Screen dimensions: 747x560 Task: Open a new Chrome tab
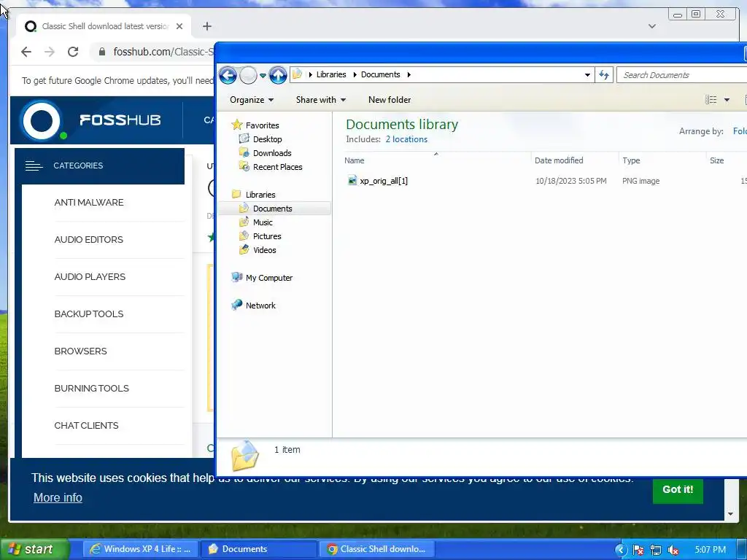(x=206, y=26)
